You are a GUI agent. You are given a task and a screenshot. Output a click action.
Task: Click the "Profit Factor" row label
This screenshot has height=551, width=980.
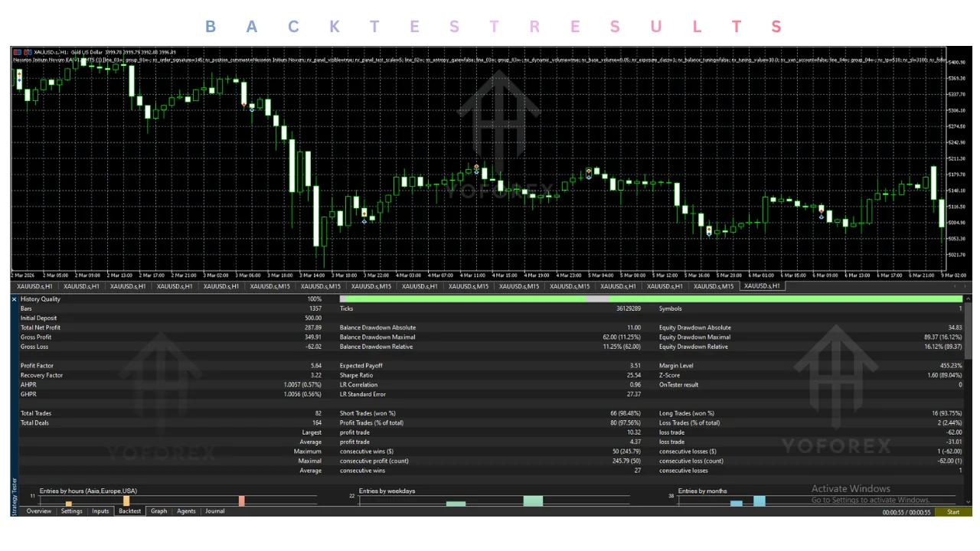pyautogui.click(x=37, y=366)
